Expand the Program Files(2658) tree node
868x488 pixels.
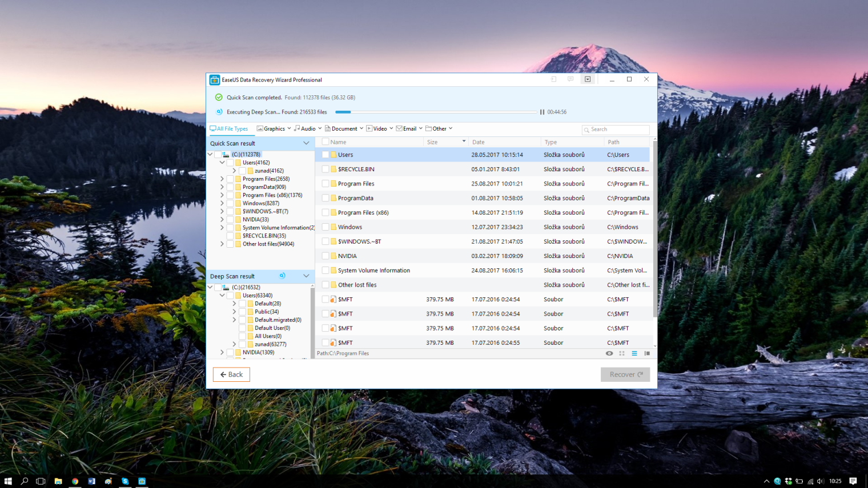(222, 179)
